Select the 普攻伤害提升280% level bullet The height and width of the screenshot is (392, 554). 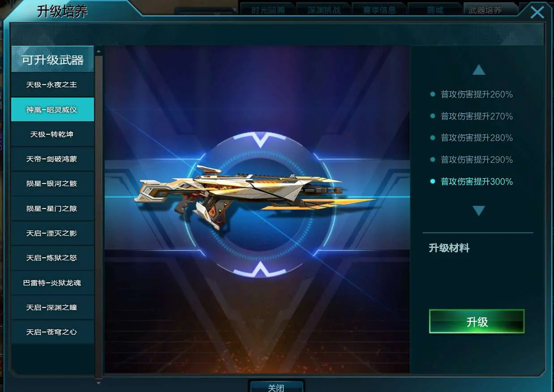pos(433,138)
